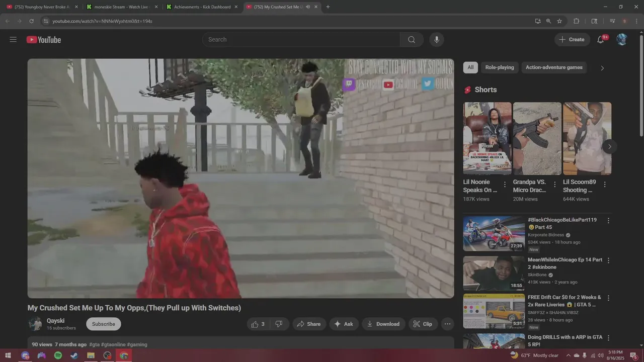Image resolution: width=644 pixels, height=362 pixels.
Task: Click the #gtaonline hashtag link
Action: [113, 345]
